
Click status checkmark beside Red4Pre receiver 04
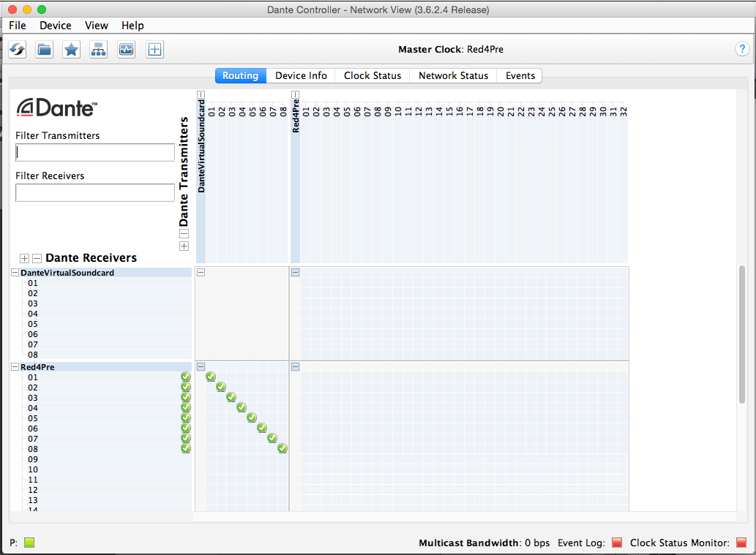(186, 407)
